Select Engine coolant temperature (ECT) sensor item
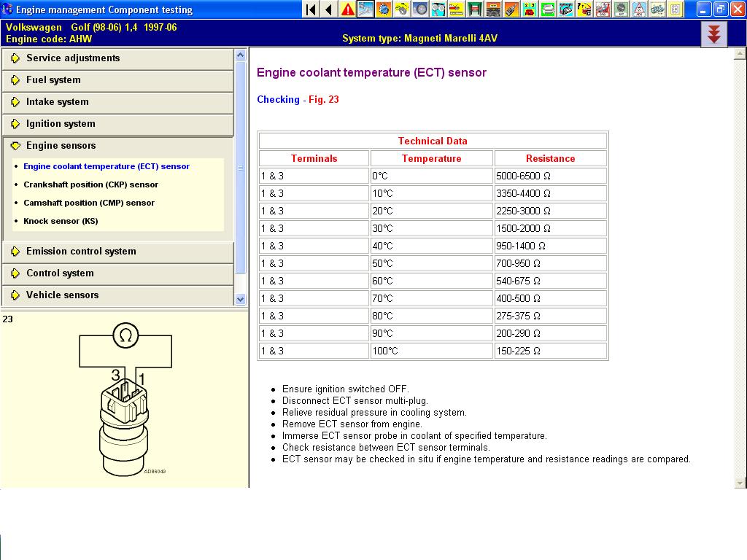747x560 pixels. coord(107,166)
